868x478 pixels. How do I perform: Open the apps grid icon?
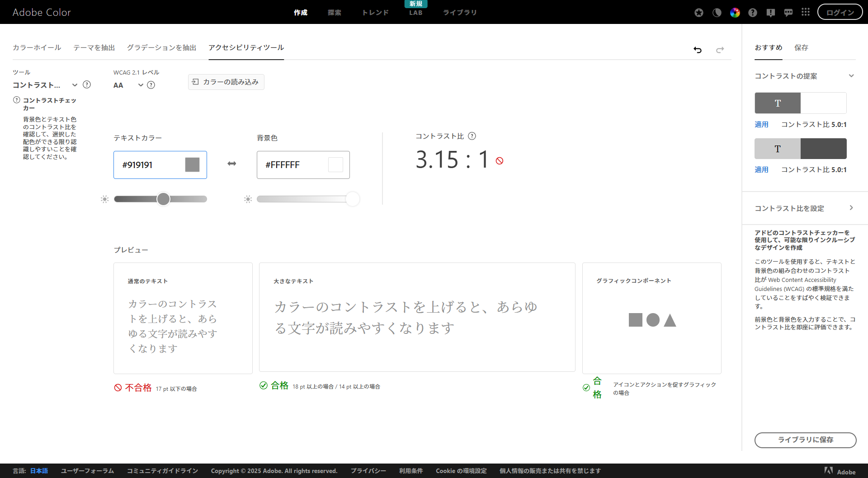[806, 12]
